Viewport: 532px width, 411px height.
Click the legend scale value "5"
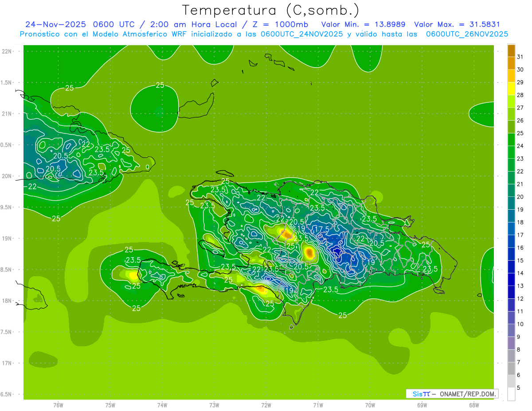pyautogui.click(x=519, y=388)
